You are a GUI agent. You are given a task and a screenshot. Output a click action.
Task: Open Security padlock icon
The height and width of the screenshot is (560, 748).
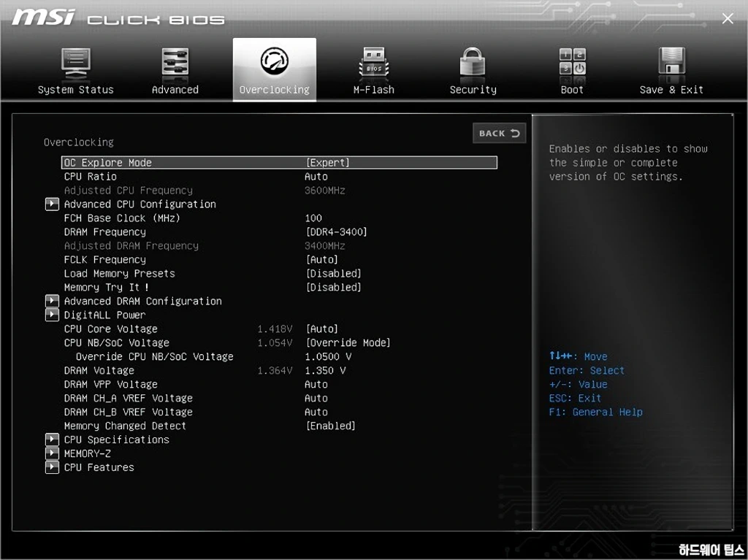point(473,62)
